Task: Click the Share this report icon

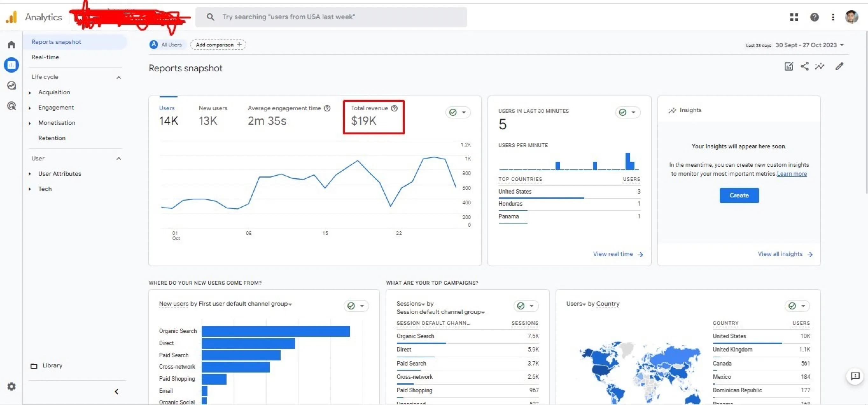Action: [x=805, y=67]
